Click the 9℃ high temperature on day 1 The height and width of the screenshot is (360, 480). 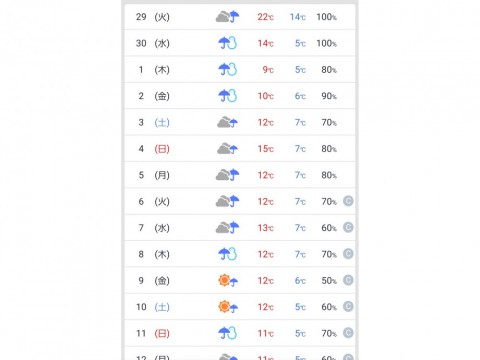268,70
